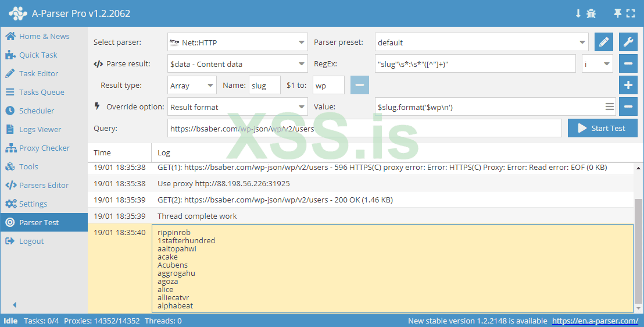Click the Tools cubes icon
644x327 pixels.
(x=10, y=166)
